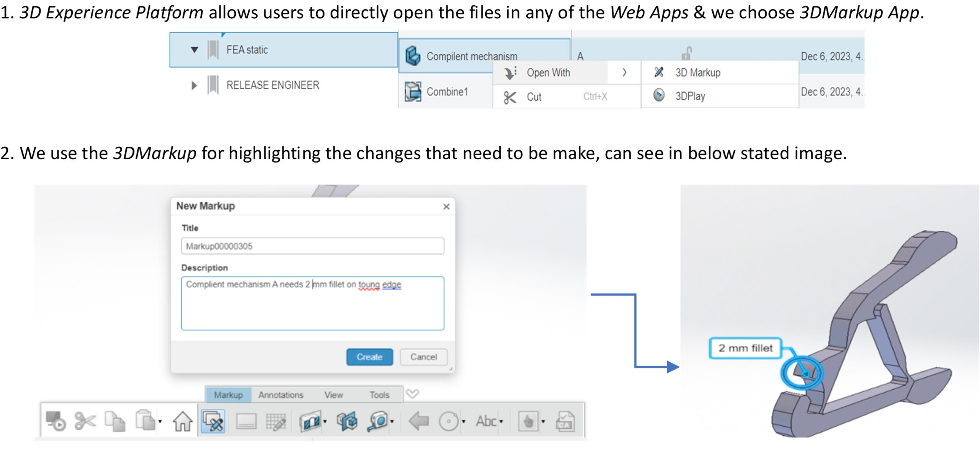Select the Complient mechanism row
This screenshot has width=980, height=466.
click(484, 56)
